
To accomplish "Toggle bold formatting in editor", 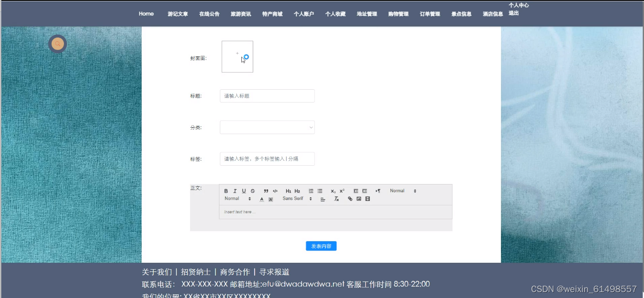I will 226,191.
